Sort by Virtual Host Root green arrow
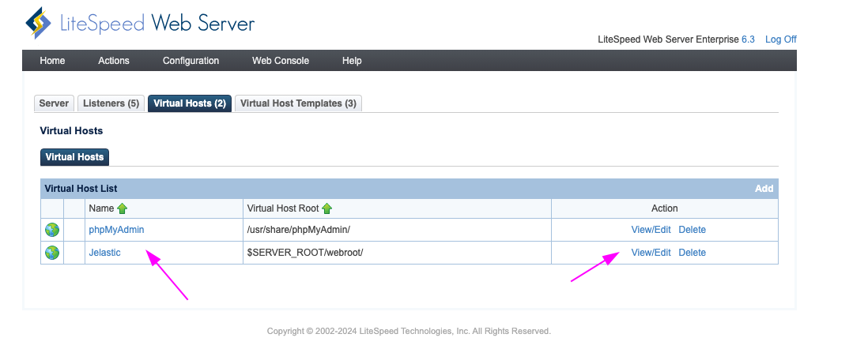This screenshot has height=349, width=868. point(326,208)
